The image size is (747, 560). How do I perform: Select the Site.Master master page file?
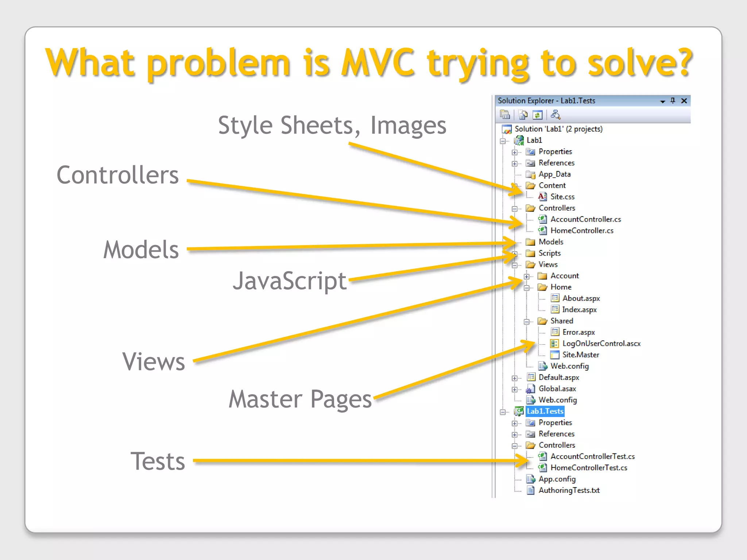coord(580,355)
